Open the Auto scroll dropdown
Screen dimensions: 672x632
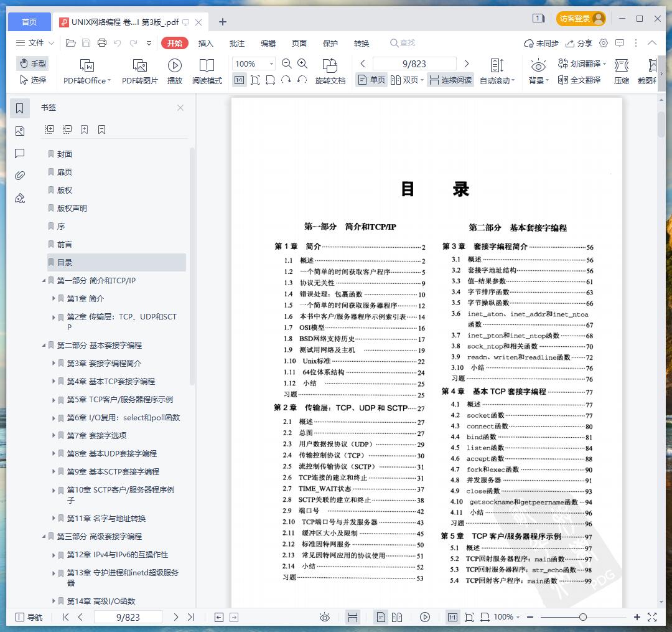click(497, 72)
